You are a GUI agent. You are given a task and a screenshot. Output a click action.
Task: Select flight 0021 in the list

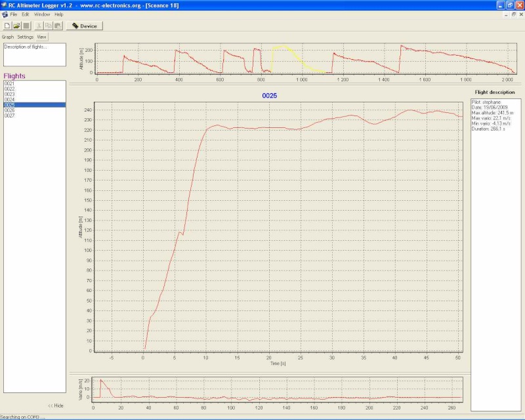click(x=35, y=83)
